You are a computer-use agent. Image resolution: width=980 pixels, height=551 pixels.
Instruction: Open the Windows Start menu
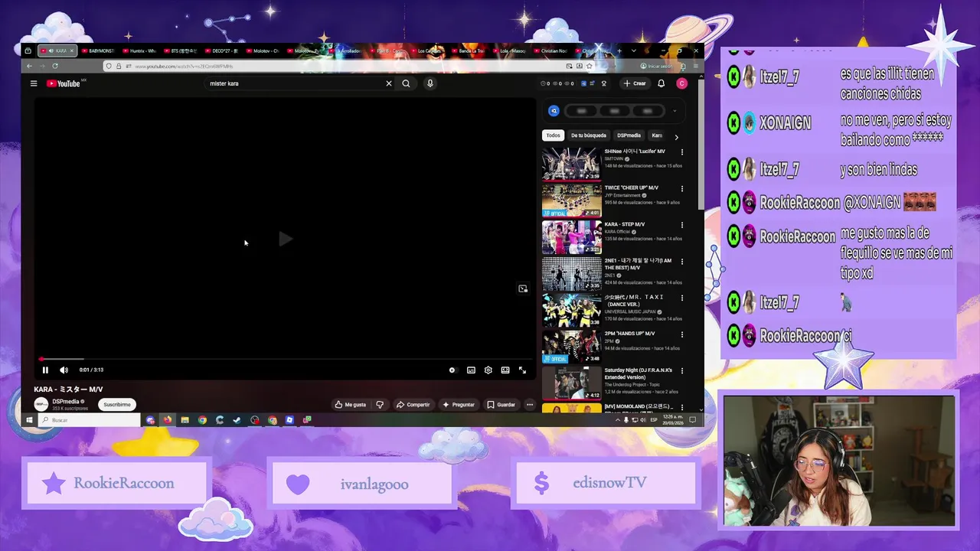[29, 420]
